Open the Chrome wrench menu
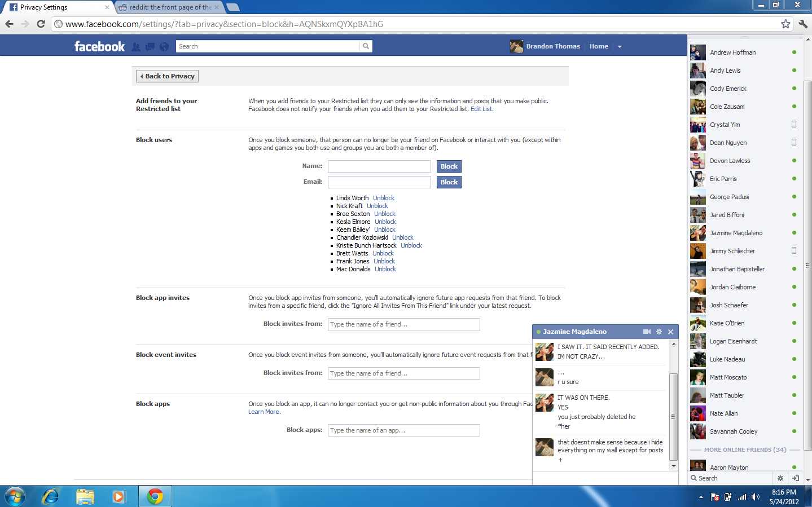Image resolution: width=812 pixels, height=507 pixels. point(803,24)
